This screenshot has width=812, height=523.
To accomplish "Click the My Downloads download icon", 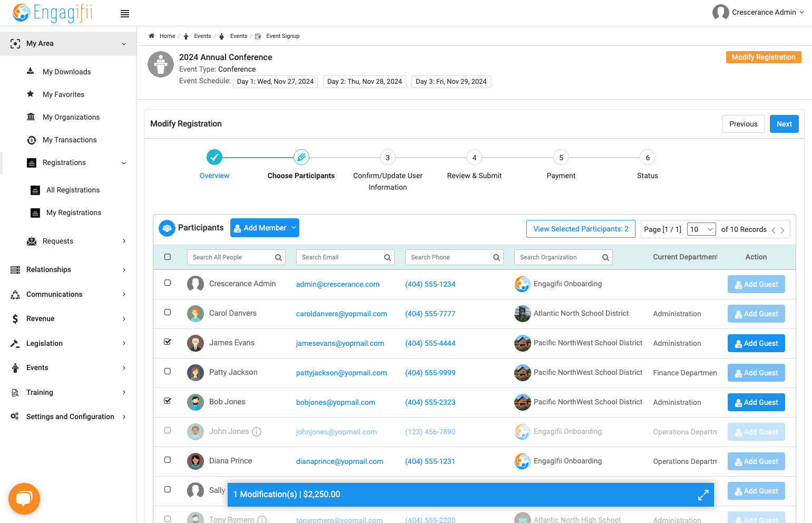I will [31, 71].
